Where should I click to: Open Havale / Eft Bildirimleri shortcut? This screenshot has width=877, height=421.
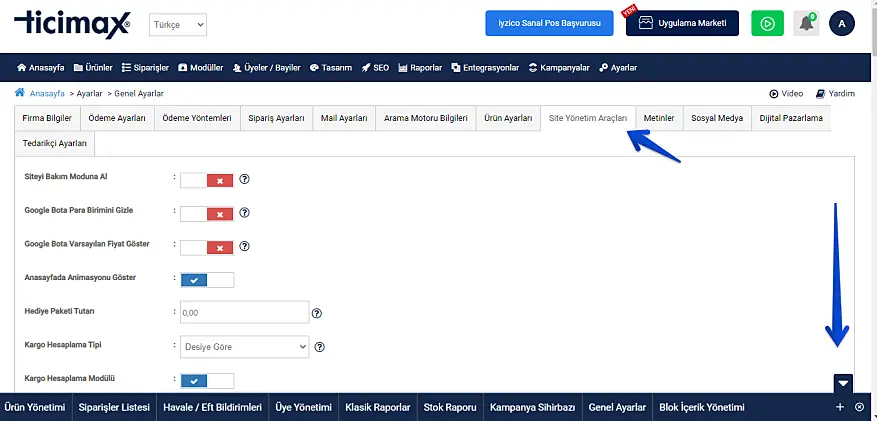click(x=213, y=407)
